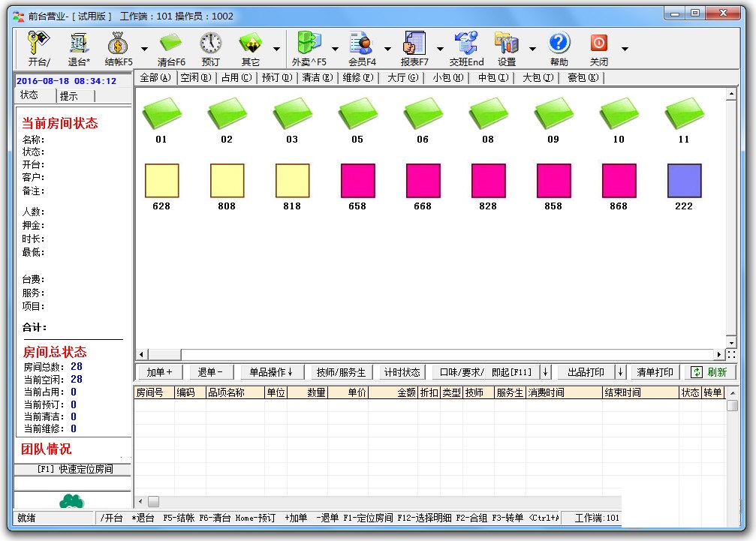Screen dimensions: 756x541
Task: Switch to 空闲(B) tab
Action: click(196, 77)
